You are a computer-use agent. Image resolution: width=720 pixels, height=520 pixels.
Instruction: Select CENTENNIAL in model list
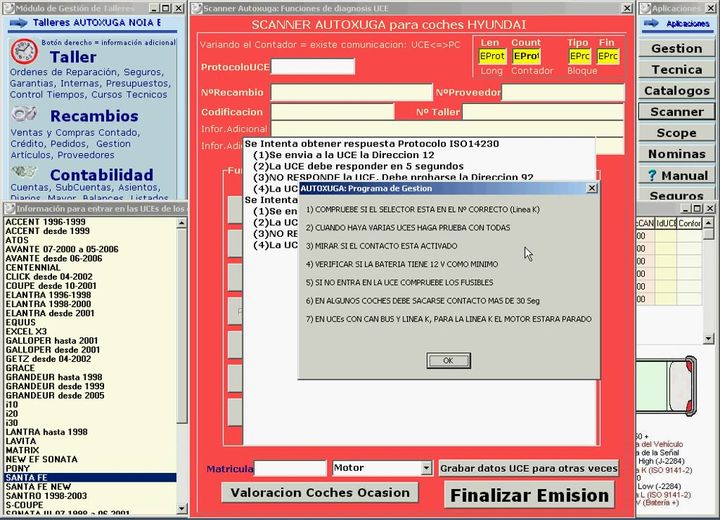pyautogui.click(x=90, y=267)
